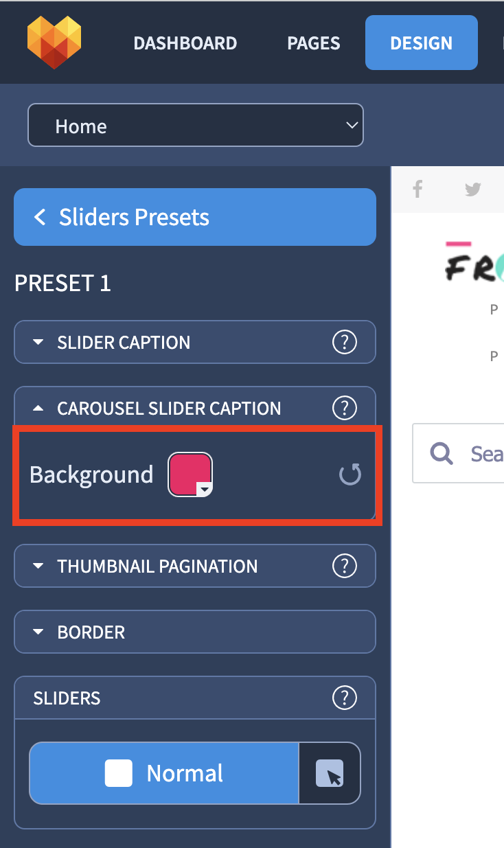Viewport: 504px width, 848px height.
Task: Reset the Background color to default
Action: pos(350,474)
